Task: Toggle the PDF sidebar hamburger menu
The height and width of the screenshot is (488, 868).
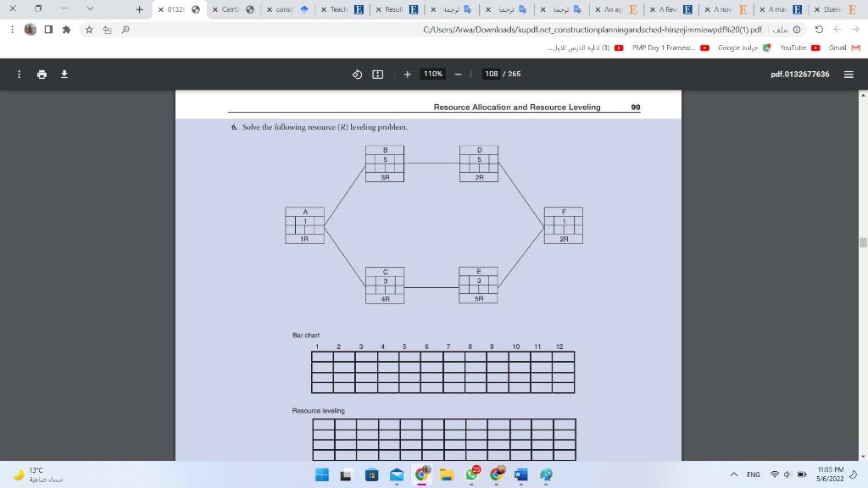Action: [849, 75]
